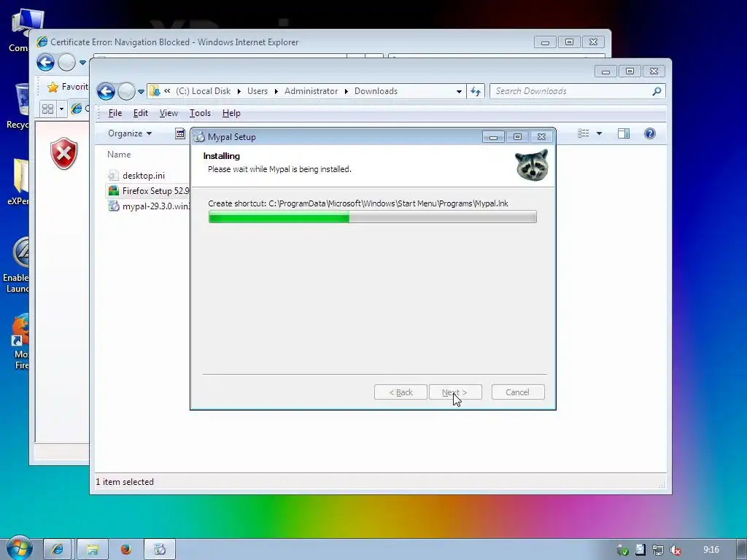Screen dimensions: 747x560
Task: Open the View menu
Action: point(169,113)
